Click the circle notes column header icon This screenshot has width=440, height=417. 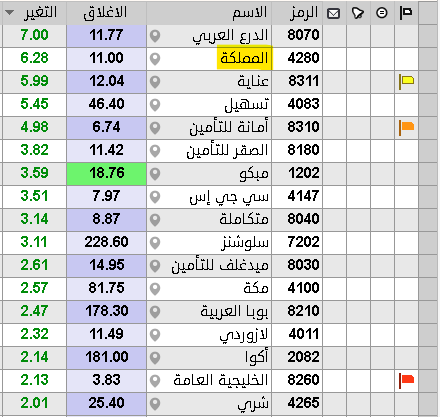[x=382, y=13]
